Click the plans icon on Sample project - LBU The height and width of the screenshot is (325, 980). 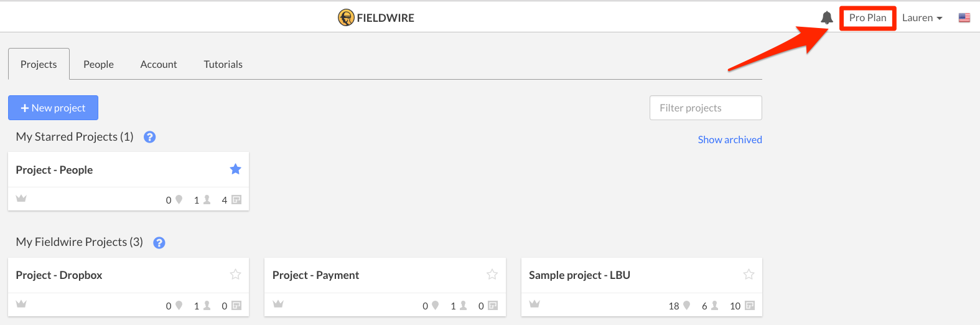click(750, 305)
